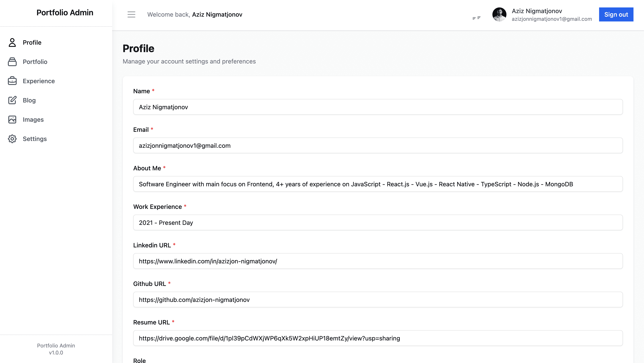Go to the Experience section

tap(39, 81)
